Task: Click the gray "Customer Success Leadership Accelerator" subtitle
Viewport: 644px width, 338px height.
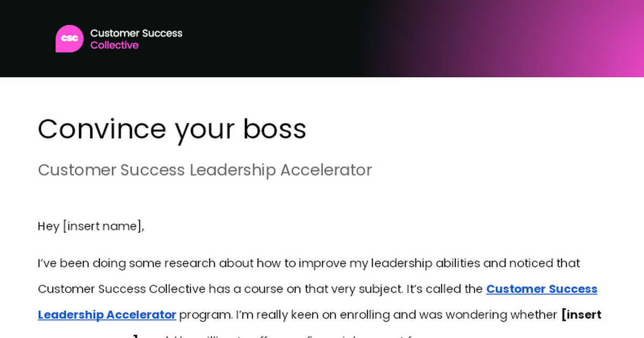Action: pyautogui.click(x=204, y=170)
